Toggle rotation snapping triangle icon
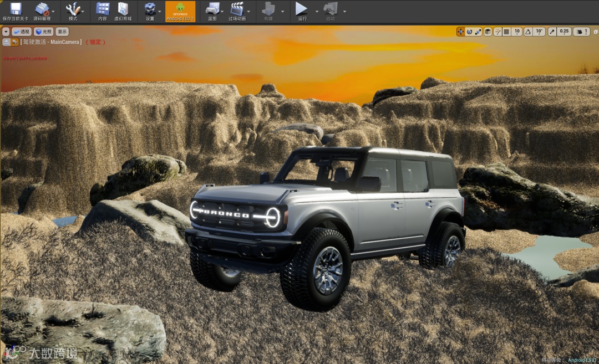 coord(528,32)
